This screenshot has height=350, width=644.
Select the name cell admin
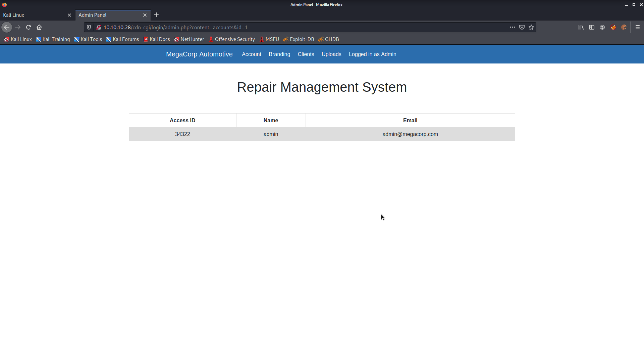[271, 134]
